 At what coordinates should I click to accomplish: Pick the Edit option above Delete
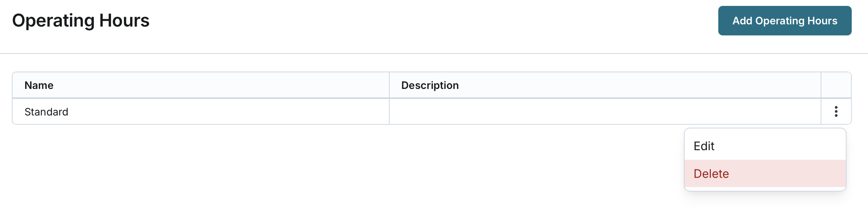(x=704, y=146)
